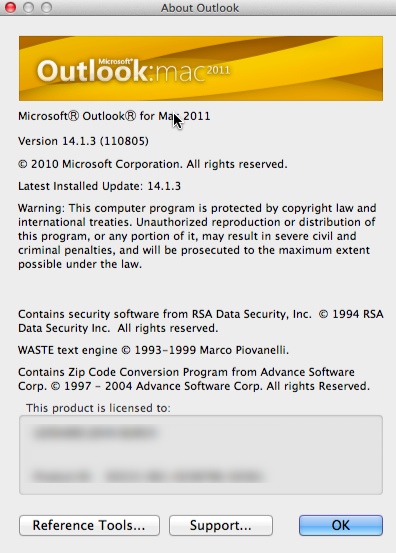Click the blurred Product ID line
396x553 pixels.
tap(148, 476)
